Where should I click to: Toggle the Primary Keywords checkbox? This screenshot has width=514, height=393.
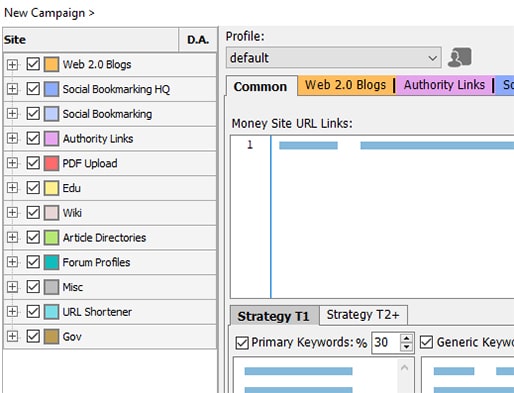pyautogui.click(x=242, y=343)
